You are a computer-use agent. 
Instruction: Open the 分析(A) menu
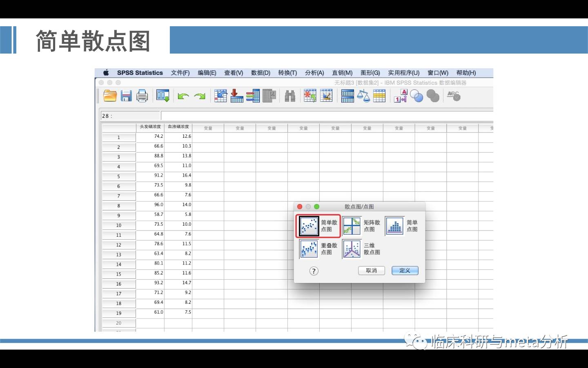point(314,73)
